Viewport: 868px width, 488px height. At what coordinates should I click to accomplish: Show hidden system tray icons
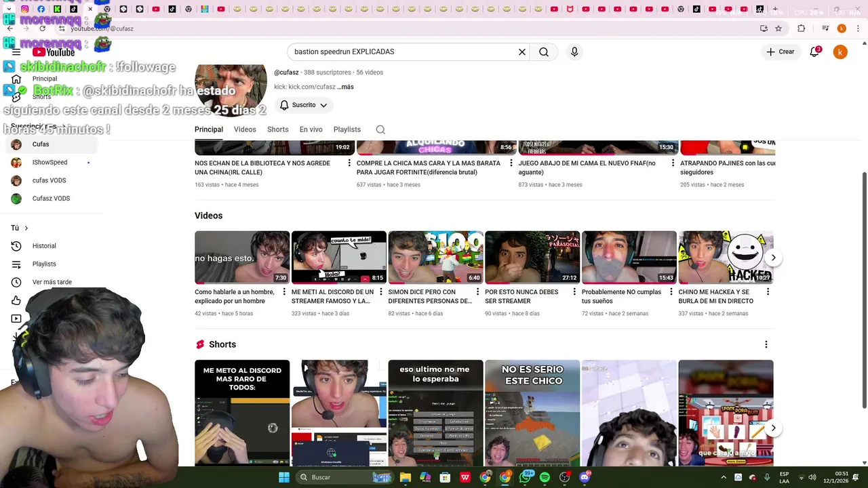(x=724, y=477)
